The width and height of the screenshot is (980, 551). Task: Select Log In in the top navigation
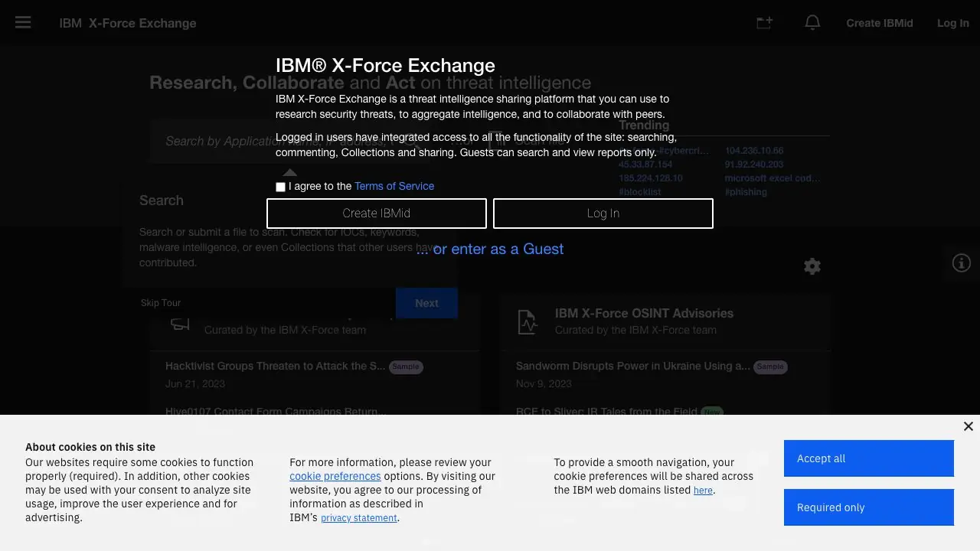952,22
